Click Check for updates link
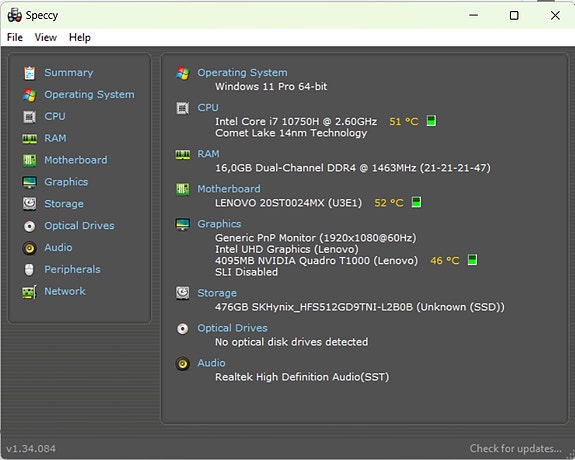This screenshot has height=460, width=575. point(516,449)
